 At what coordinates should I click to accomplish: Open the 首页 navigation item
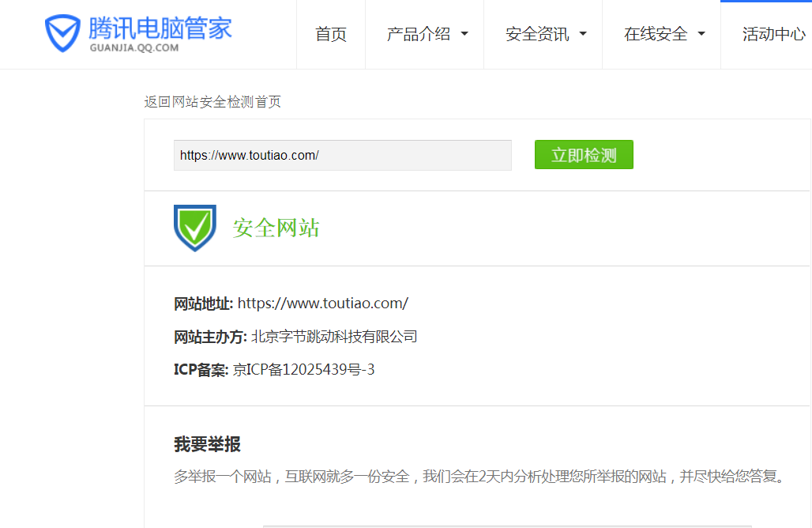[331, 34]
